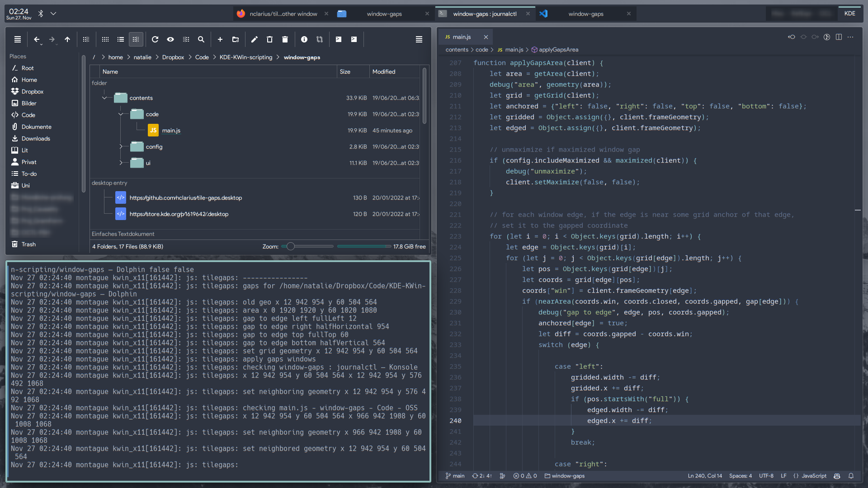
Task: Click the JavaScript language mode in status bar
Action: coord(814,476)
